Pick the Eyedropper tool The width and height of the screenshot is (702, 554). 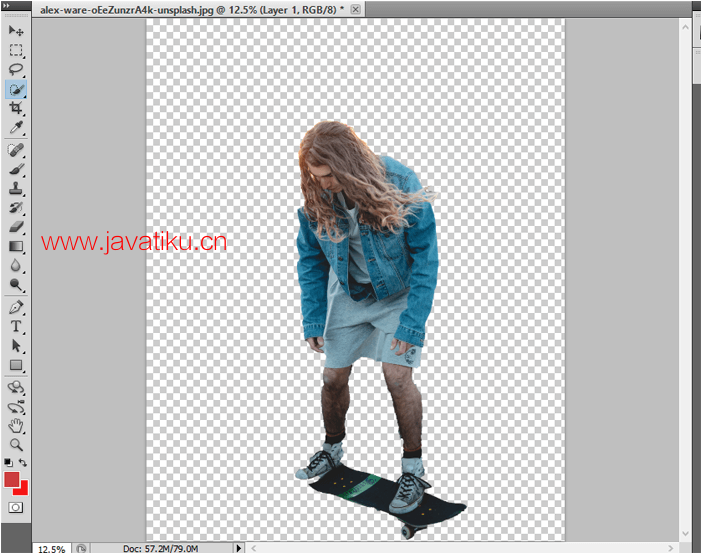pos(16,128)
